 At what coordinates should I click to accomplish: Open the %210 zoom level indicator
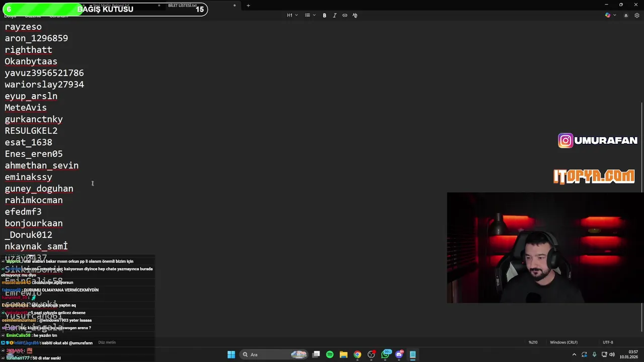[533, 342]
